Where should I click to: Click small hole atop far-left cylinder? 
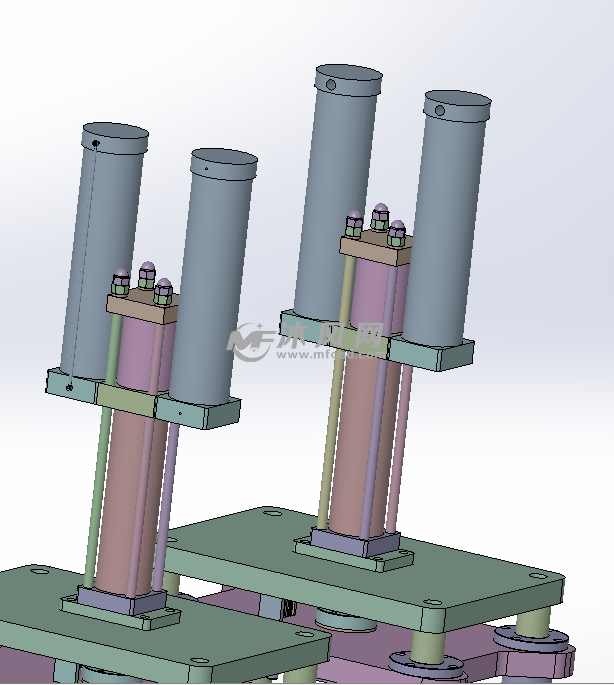point(95,144)
